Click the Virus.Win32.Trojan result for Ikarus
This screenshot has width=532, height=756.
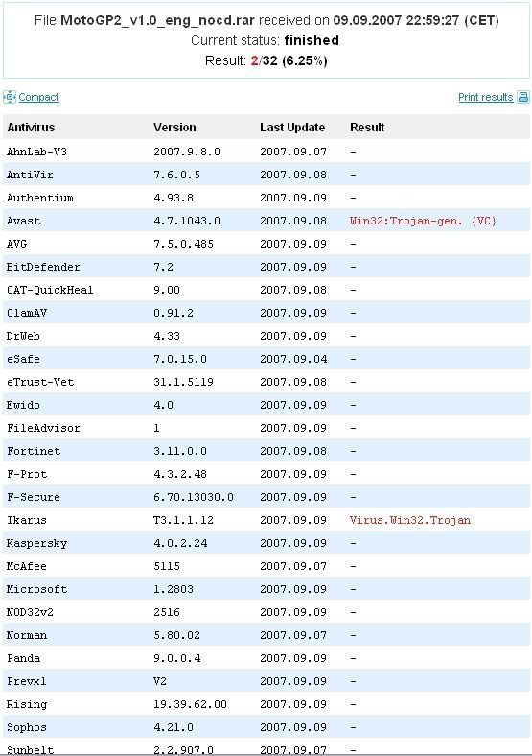coord(410,520)
